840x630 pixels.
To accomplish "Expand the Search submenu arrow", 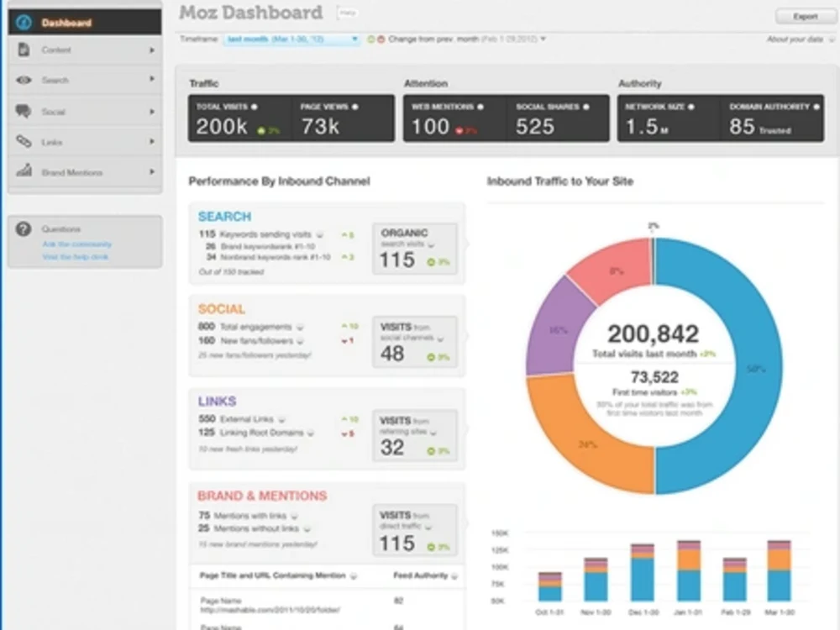I will click(x=152, y=79).
